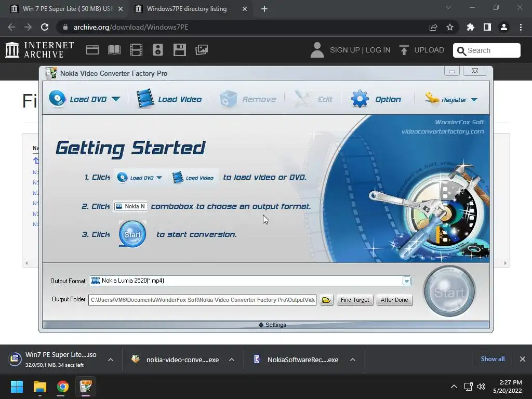The image size is (532, 399).
Task: Open Internet Archive video film icon
Action: click(136, 50)
